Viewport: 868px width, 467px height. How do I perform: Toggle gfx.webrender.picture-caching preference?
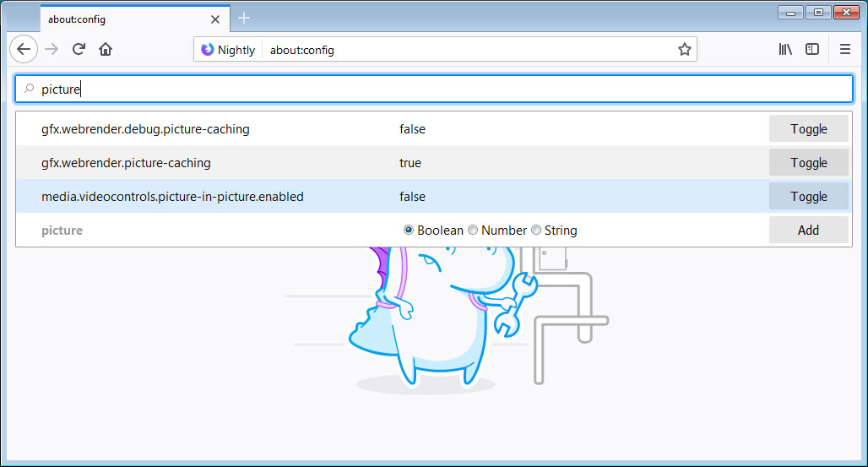[x=808, y=163]
